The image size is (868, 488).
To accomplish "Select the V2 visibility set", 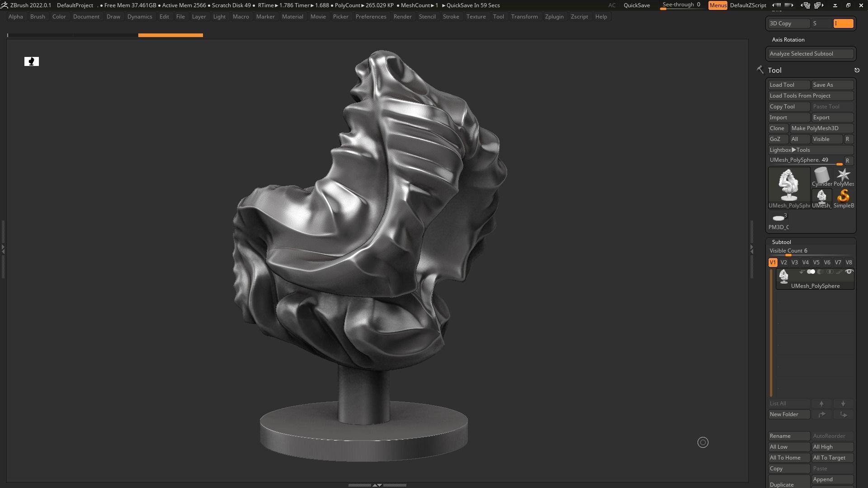I will coord(783,263).
